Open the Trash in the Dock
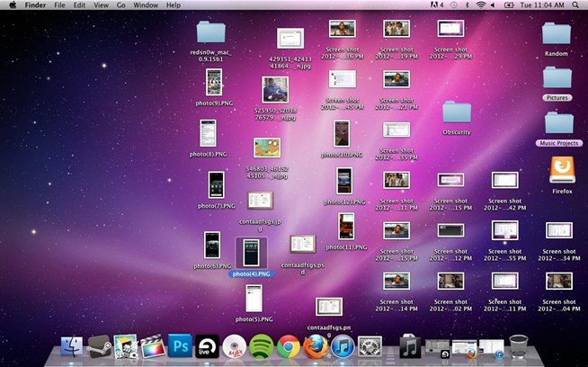The image size is (588, 367). point(519,346)
